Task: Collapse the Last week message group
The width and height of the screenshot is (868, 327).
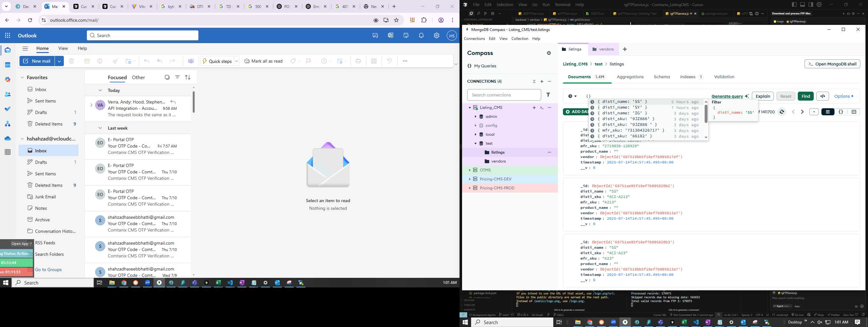Action: 100,128
